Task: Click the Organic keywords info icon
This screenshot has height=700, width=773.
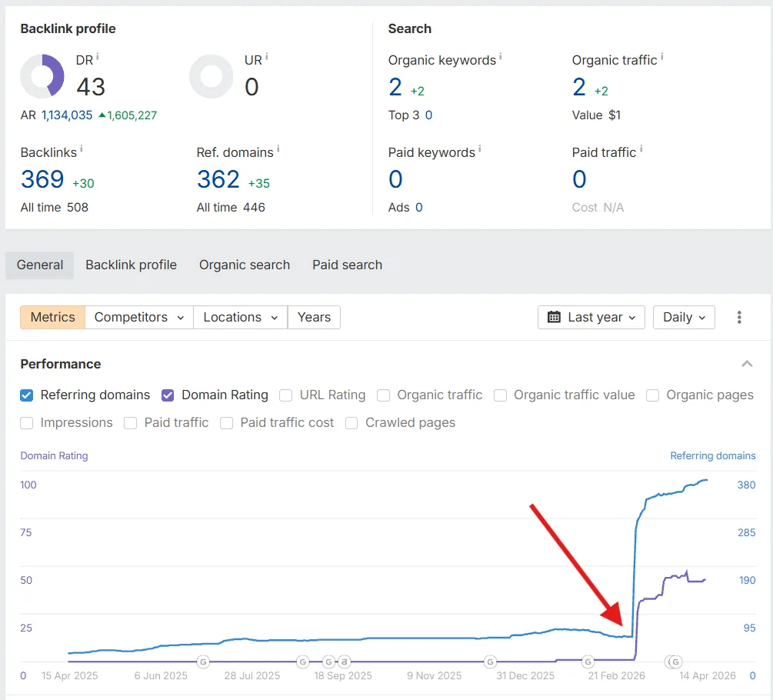Action: 501,57
